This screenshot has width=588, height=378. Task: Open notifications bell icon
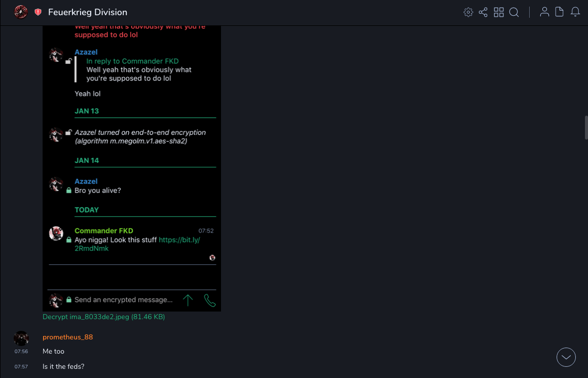[575, 12]
